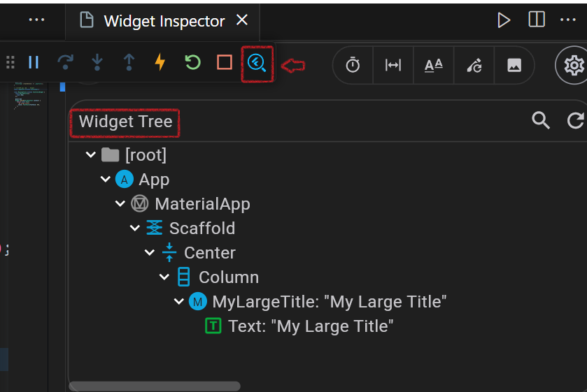587x392 pixels.
Task: Pause the debug session
Action: 34,62
